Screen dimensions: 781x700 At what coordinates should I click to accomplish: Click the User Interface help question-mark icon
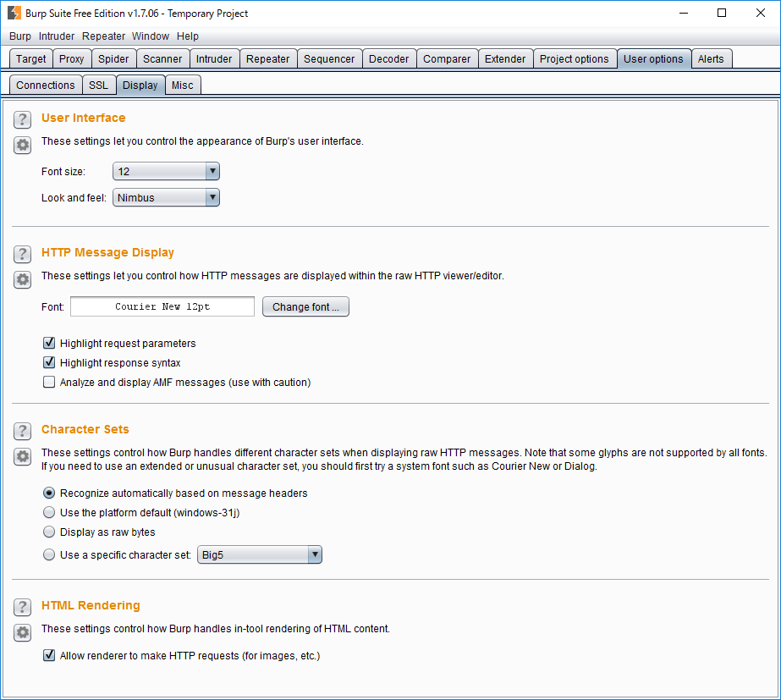tap(23, 119)
